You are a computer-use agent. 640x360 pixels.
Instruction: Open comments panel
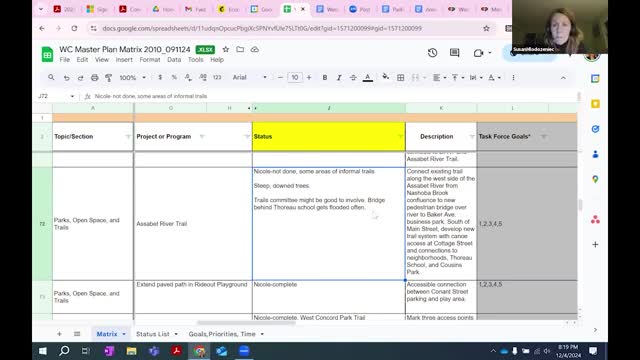454,53
